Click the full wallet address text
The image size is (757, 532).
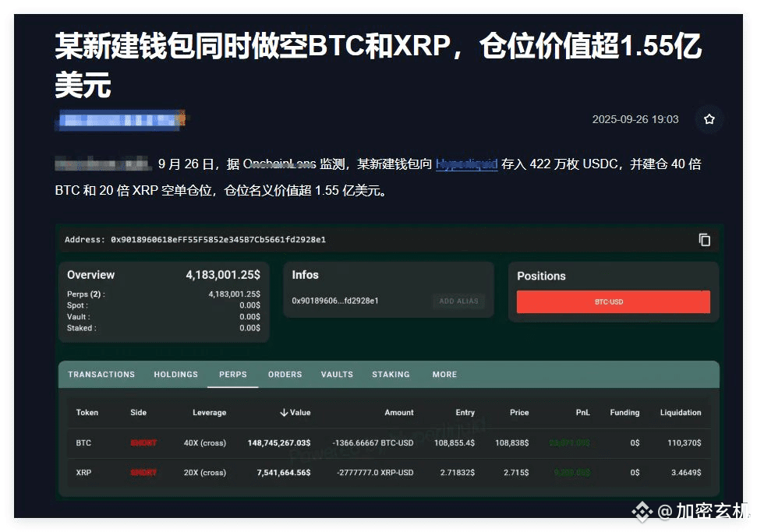click(x=218, y=240)
